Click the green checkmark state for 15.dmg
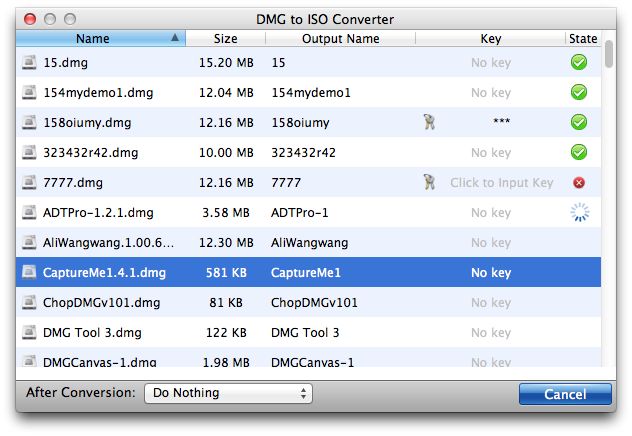 click(579, 62)
